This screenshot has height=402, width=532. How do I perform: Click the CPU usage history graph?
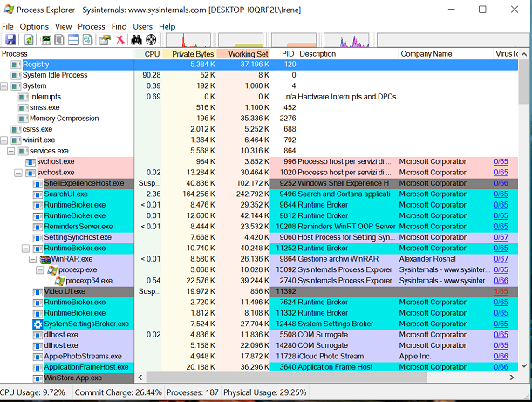[188, 40]
